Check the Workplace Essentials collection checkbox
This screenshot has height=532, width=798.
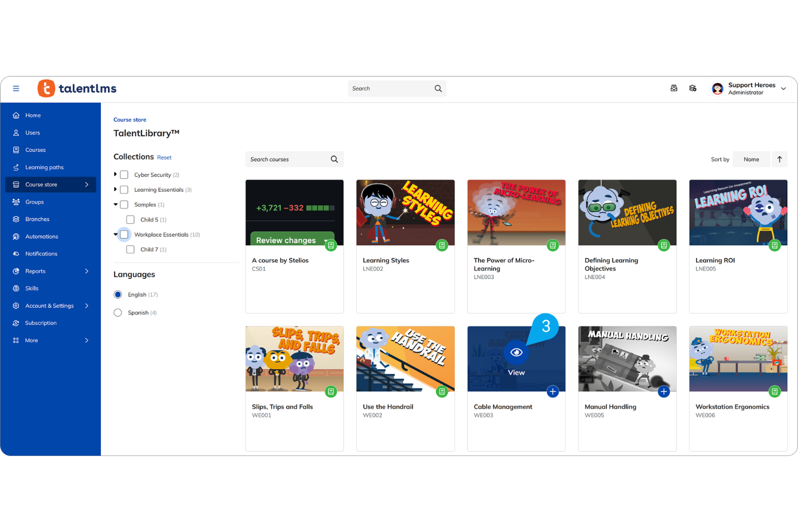[x=124, y=234]
